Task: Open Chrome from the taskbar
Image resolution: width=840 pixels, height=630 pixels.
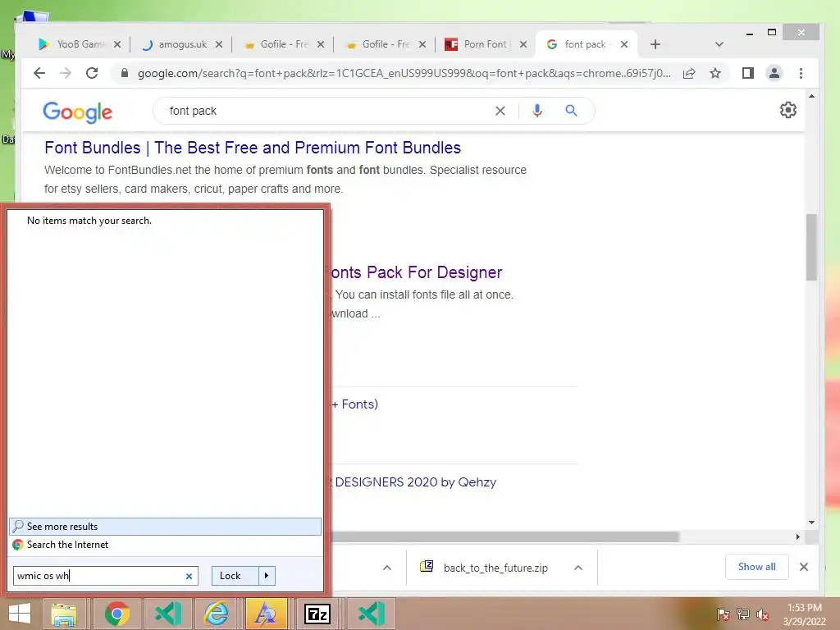Action: 116,614
